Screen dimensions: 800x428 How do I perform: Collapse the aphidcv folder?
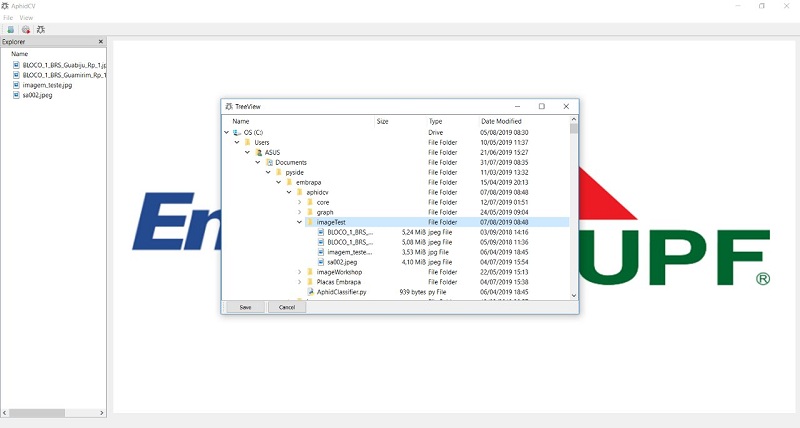pyautogui.click(x=289, y=192)
